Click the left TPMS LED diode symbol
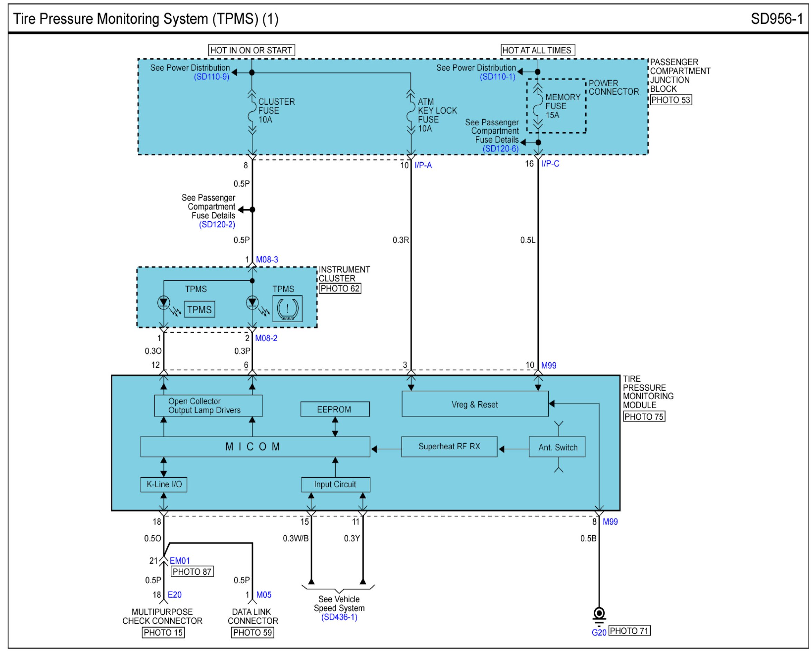Screen dimensions: 812x651 (x=163, y=302)
